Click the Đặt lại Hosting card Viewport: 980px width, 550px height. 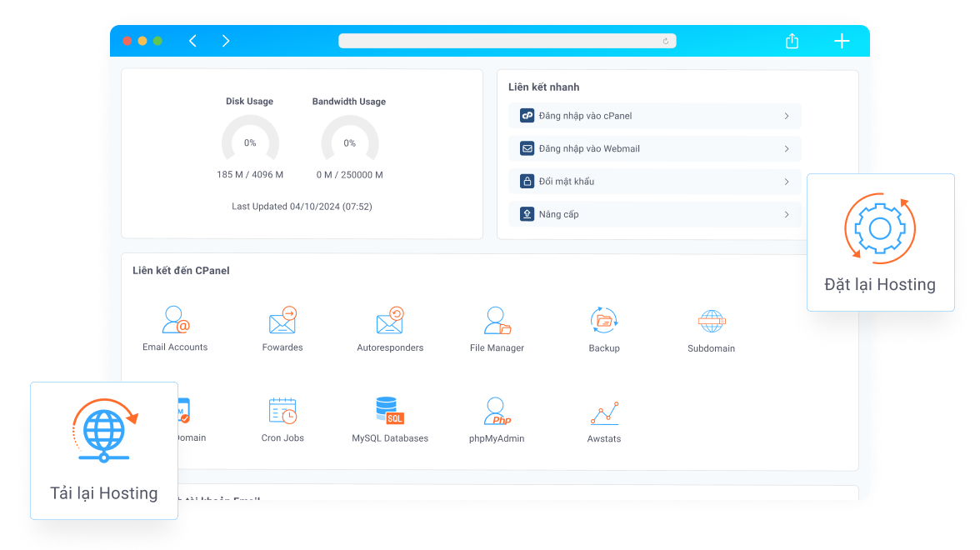click(880, 242)
